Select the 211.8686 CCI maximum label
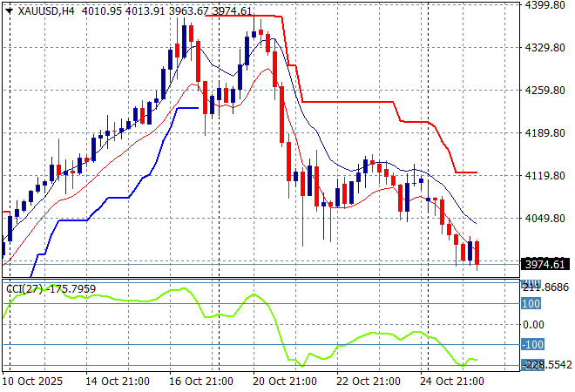The image size is (575, 392). pos(546,287)
